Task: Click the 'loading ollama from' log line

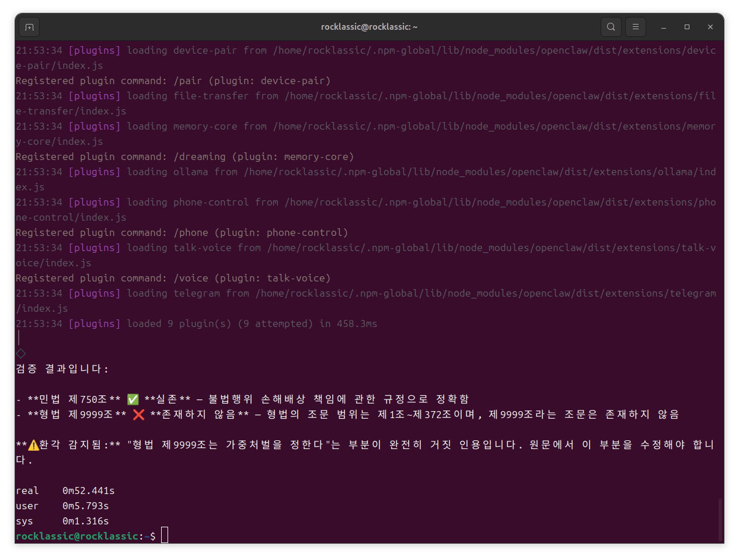Action: coord(365,179)
